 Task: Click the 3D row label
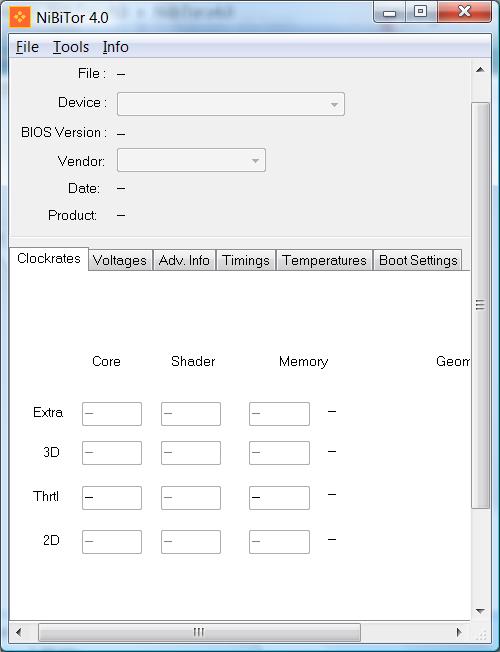52,452
